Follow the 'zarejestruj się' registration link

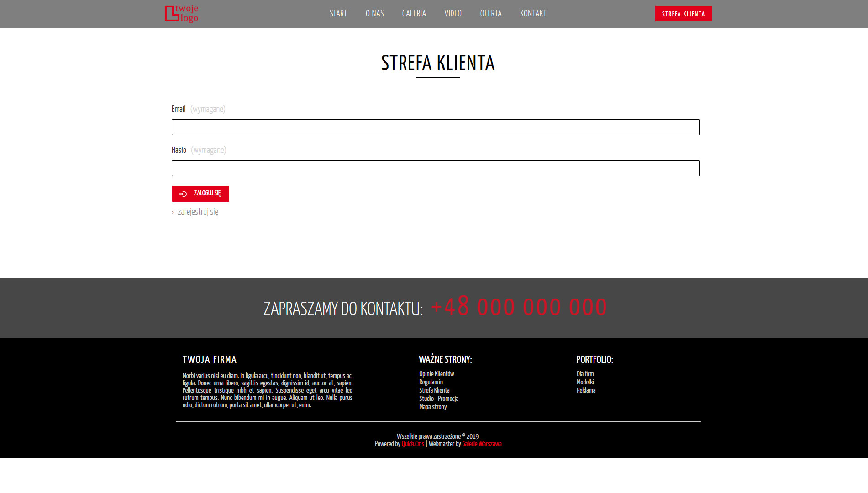pyautogui.click(x=198, y=212)
